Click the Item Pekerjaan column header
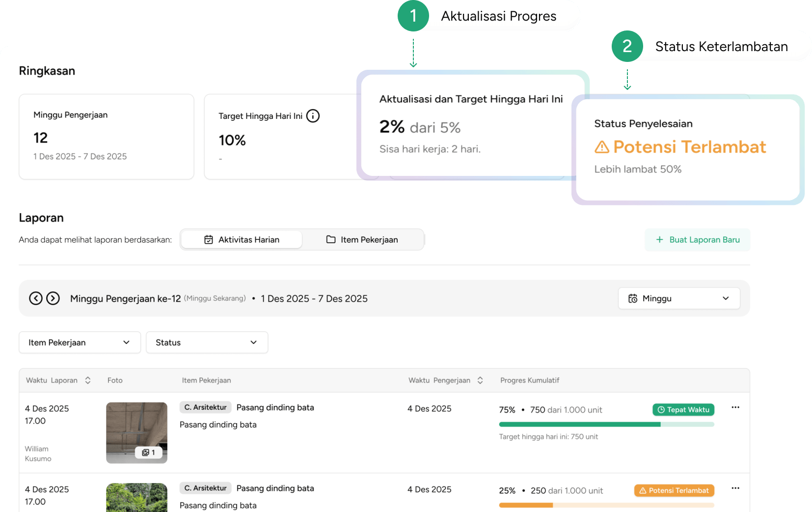This screenshot has height=512, width=812. pyautogui.click(x=206, y=380)
